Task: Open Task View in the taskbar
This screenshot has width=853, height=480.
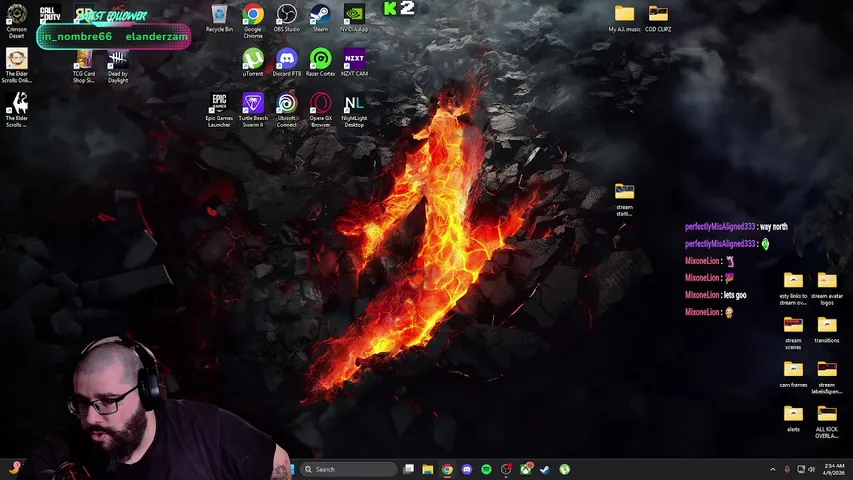Action: [409, 469]
